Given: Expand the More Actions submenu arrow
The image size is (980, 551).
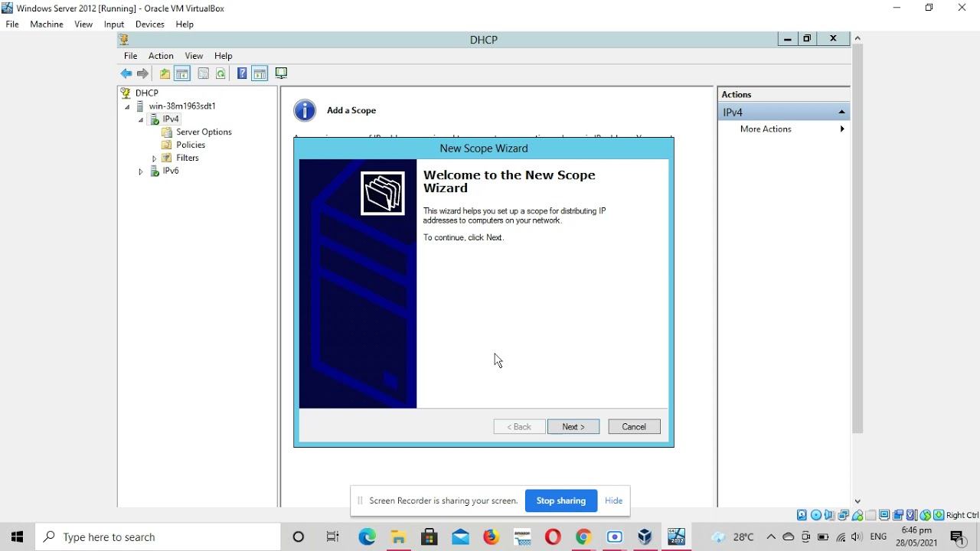Looking at the screenshot, I should pyautogui.click(x=842, y=129).
